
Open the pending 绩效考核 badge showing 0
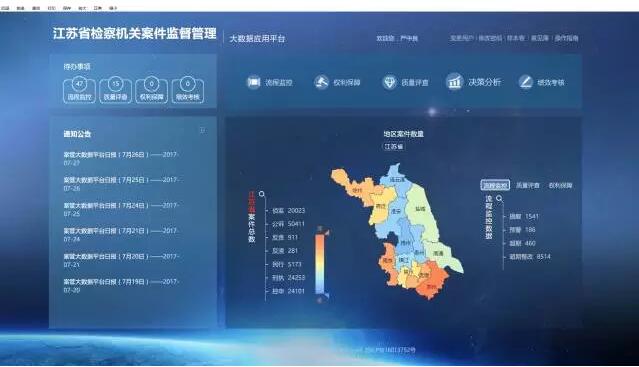tap(188, 90)
